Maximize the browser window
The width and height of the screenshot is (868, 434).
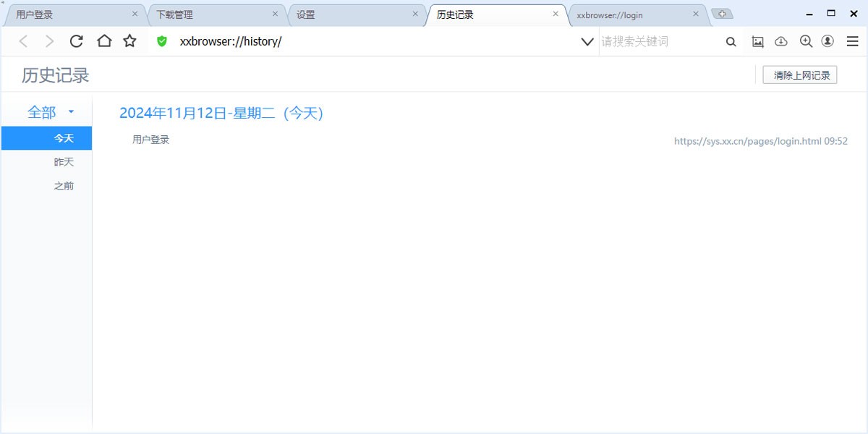coord(831,13)
